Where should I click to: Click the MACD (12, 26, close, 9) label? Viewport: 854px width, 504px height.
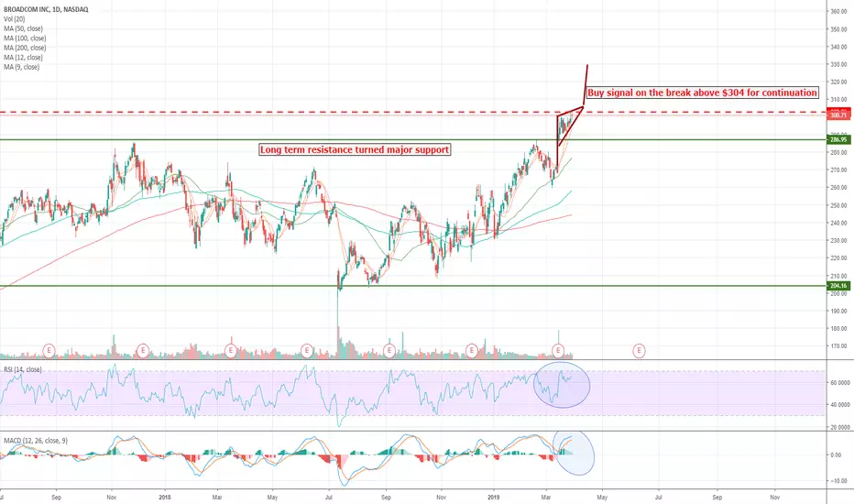pyautogui.click(x=36, y=440)
